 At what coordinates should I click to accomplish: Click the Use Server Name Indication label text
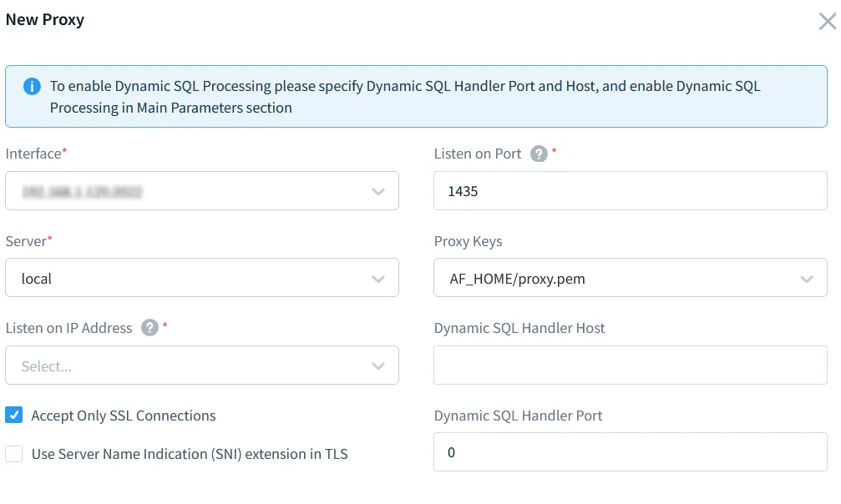coord(190,454)
